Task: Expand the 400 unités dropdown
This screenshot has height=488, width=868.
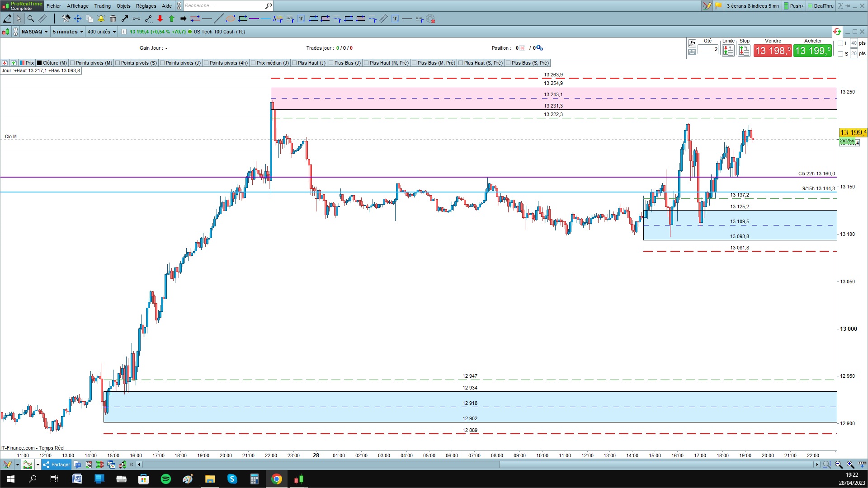Action: [x=102, y=32]
